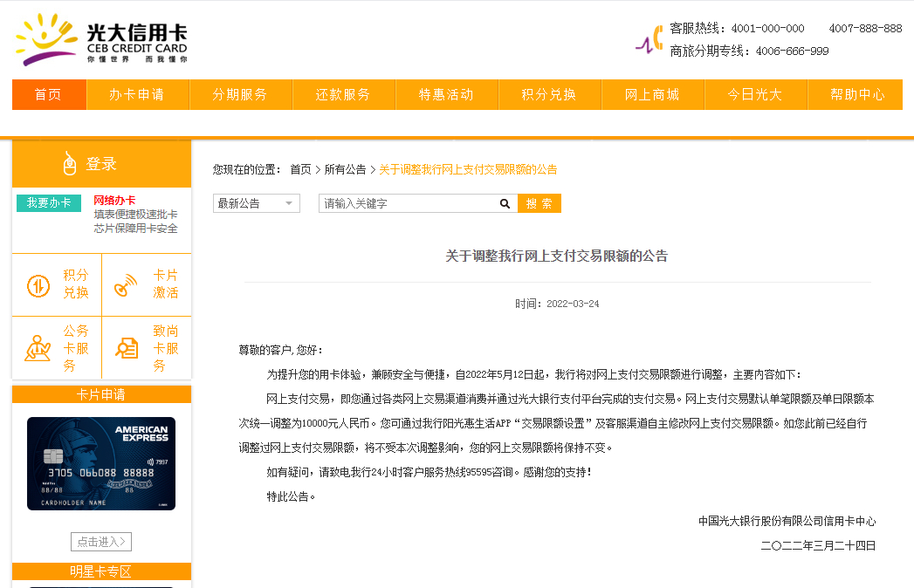Click the American Express card image
914x588 pixels.
point(101,463)
